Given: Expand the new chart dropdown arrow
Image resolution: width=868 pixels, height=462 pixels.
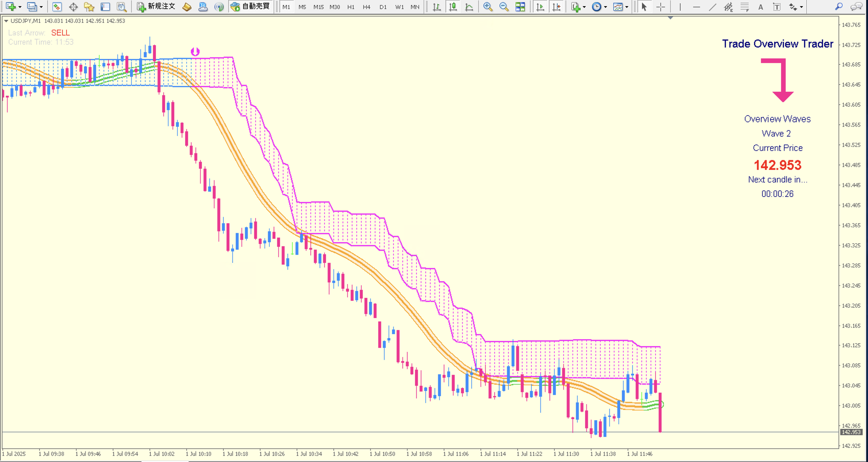Looking at the screenshot, I should pyautogui.click(x=20, y=7).
